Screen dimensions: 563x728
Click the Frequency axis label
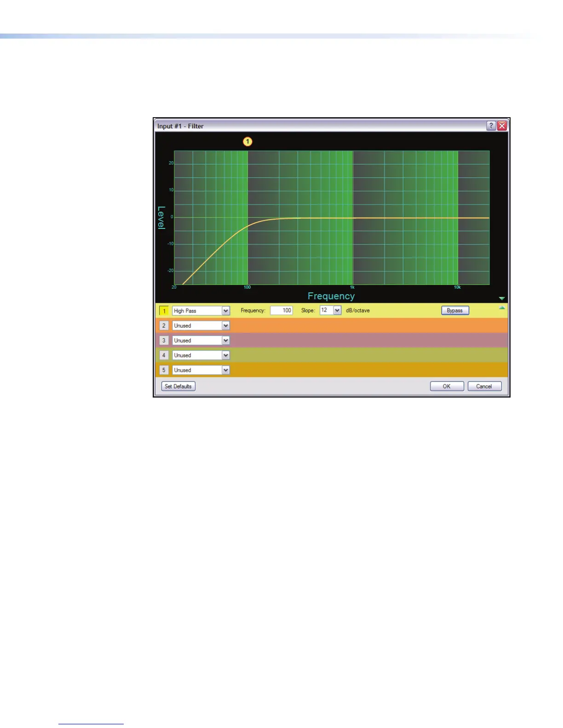click(x=331, y=296)
